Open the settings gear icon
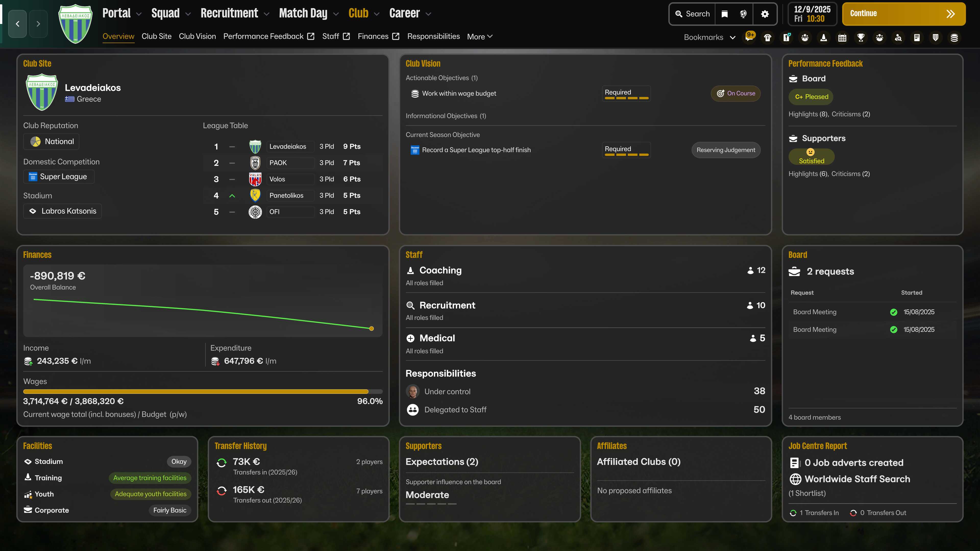This screenshot has width=980, height=551. (765, 14)
